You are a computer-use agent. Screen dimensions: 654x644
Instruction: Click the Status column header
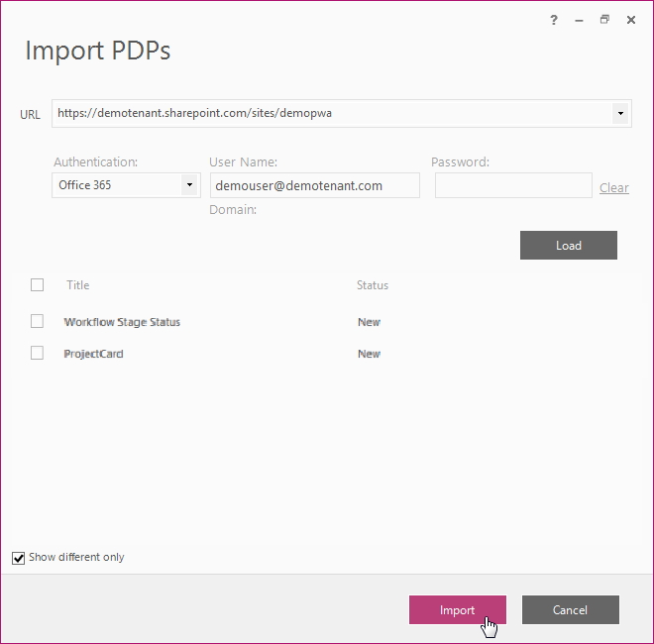(373, 285)
